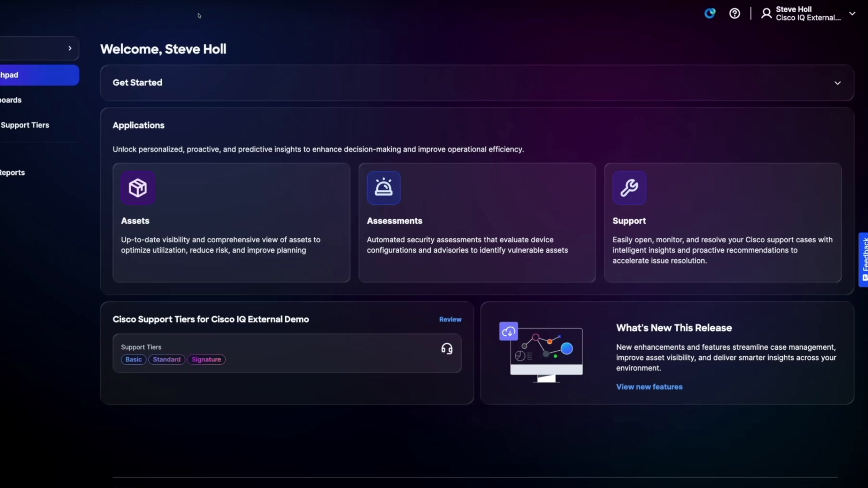
Task: Open the Feedback side tab
Action: coord(863,260)
